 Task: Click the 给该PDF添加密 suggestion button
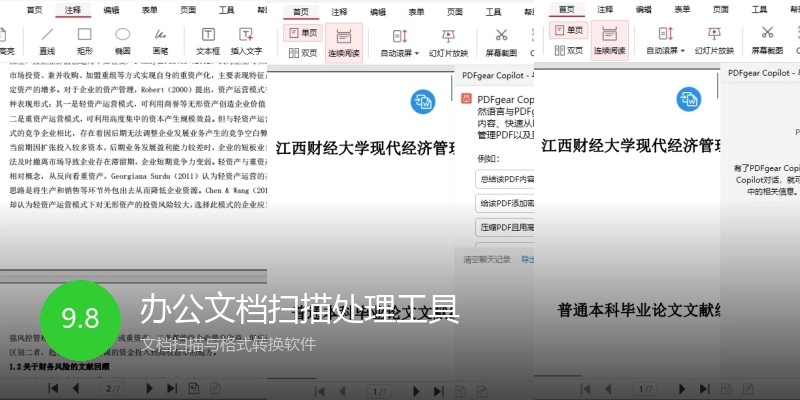point(505,203)
